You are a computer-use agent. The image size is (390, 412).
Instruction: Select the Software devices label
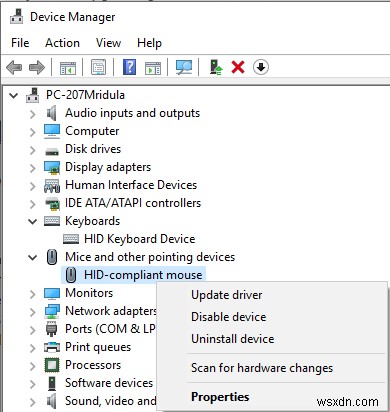click(x=109, y=383)
